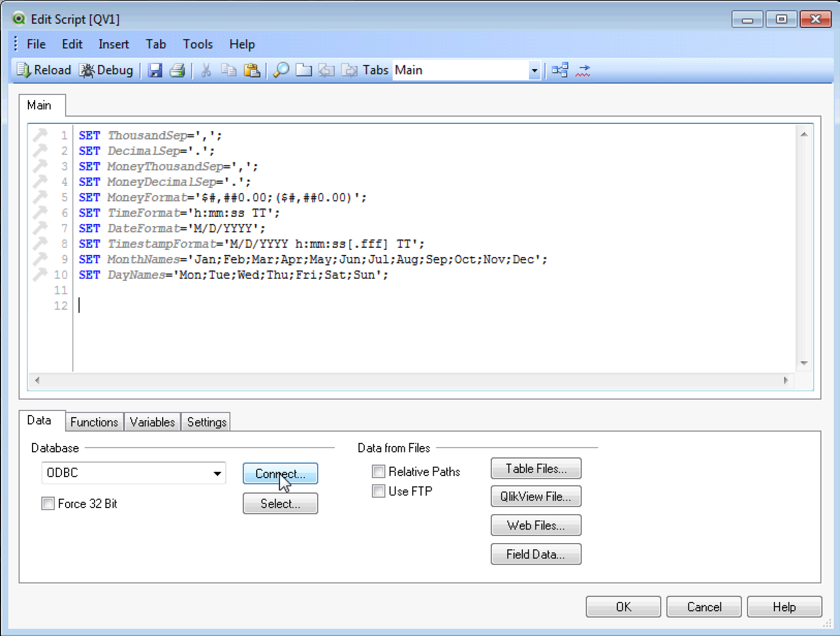Screen dimensions: 840x636
Task: Click the Help button at bottom
Action: coord(784,607)
